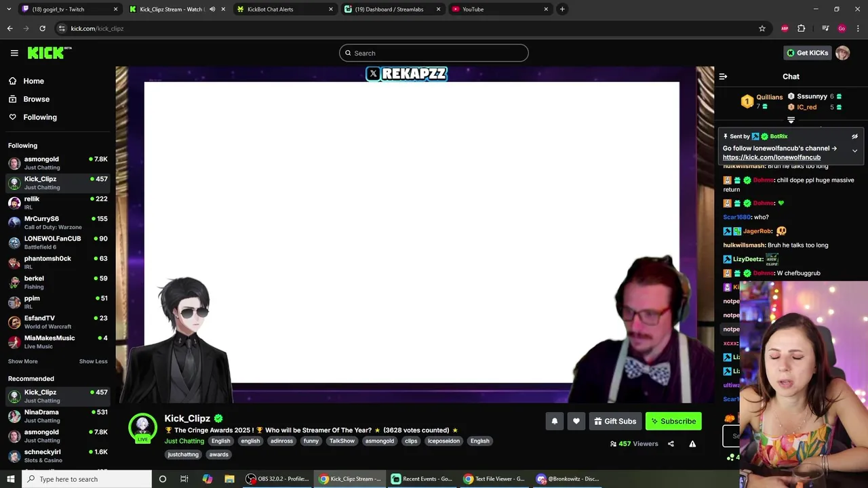The image size is (868, 488).
Task: Open File Explorer from the taskbar
Action: click(229, 479)
